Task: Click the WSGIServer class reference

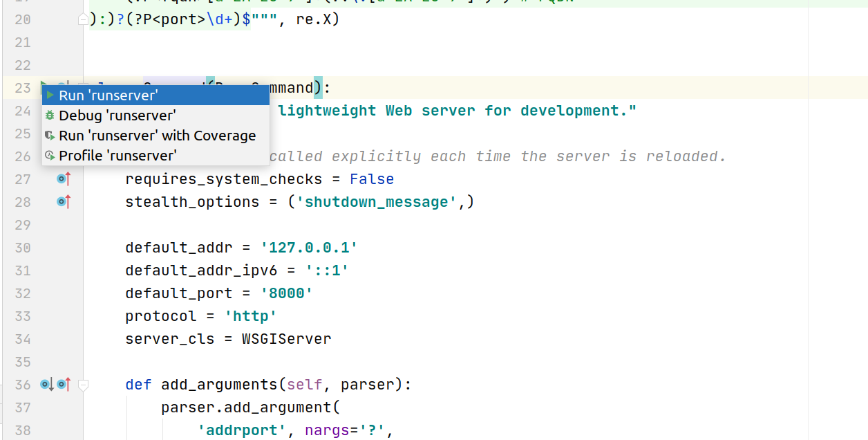Action: coord(286,339)
